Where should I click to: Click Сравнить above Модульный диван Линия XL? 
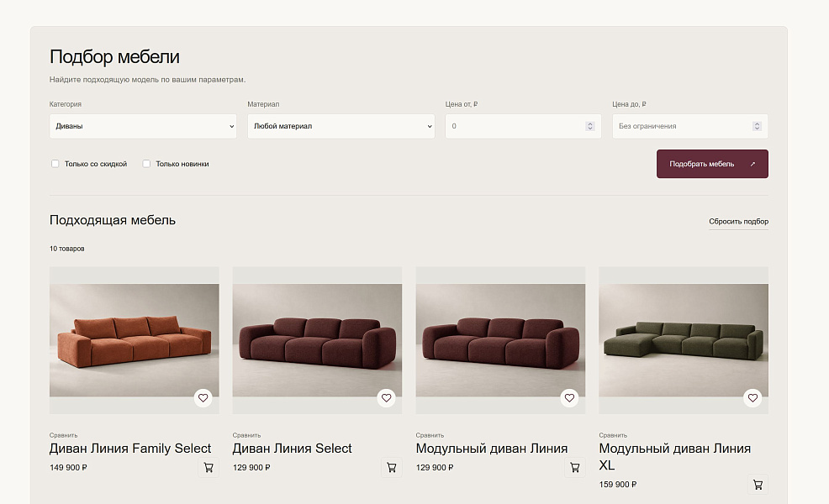point(613,435)
